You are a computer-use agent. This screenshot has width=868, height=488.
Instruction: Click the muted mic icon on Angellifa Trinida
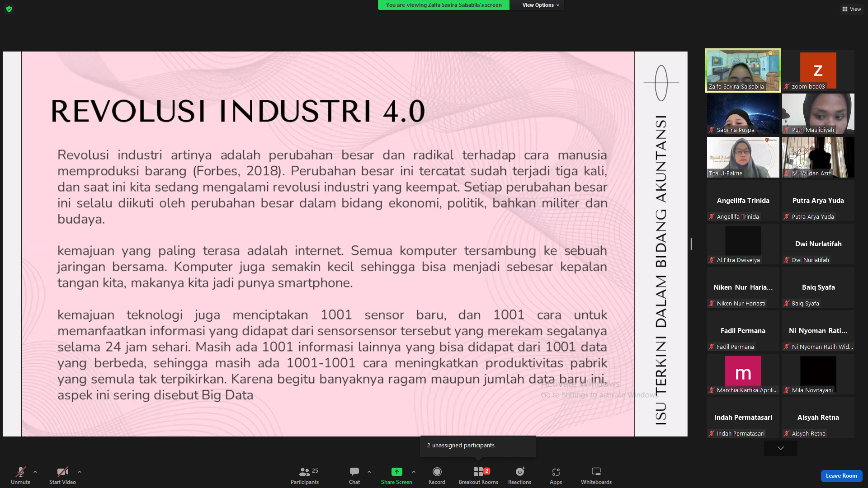[x=712, y=217]
